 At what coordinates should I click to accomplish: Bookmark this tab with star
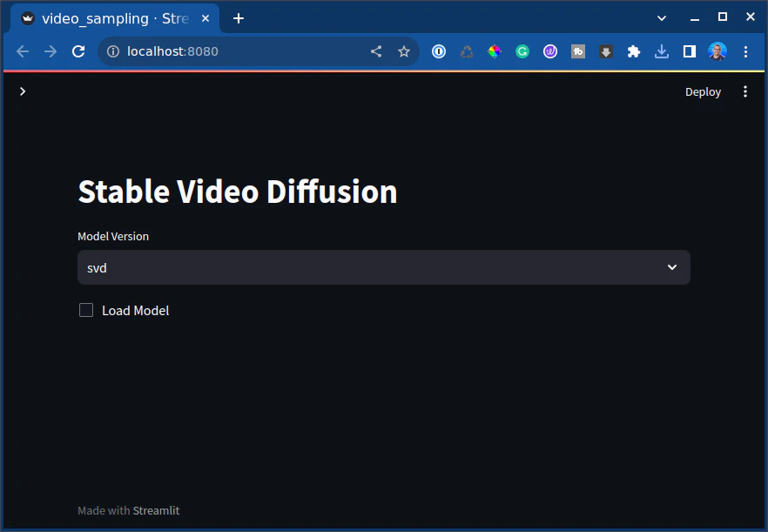tap(404, 51)
